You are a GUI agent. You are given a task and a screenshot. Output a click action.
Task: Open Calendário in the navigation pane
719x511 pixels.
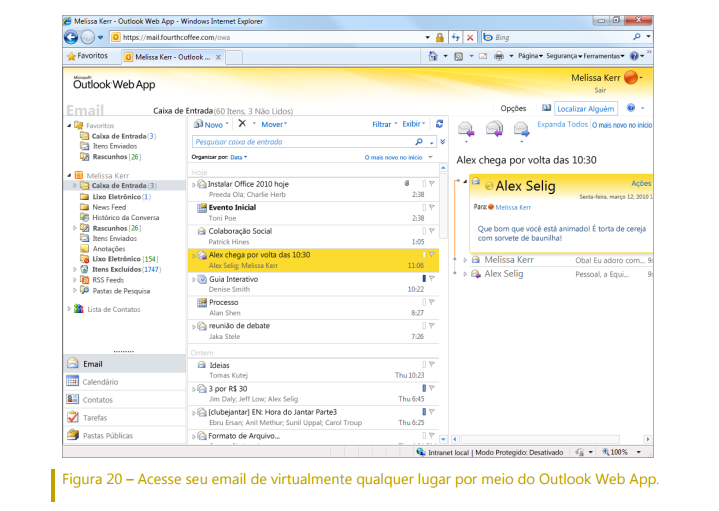point(99,382)
